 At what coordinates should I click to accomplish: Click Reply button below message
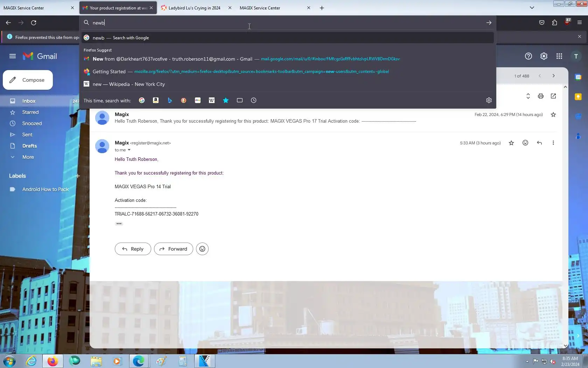[x=133, y=249]
